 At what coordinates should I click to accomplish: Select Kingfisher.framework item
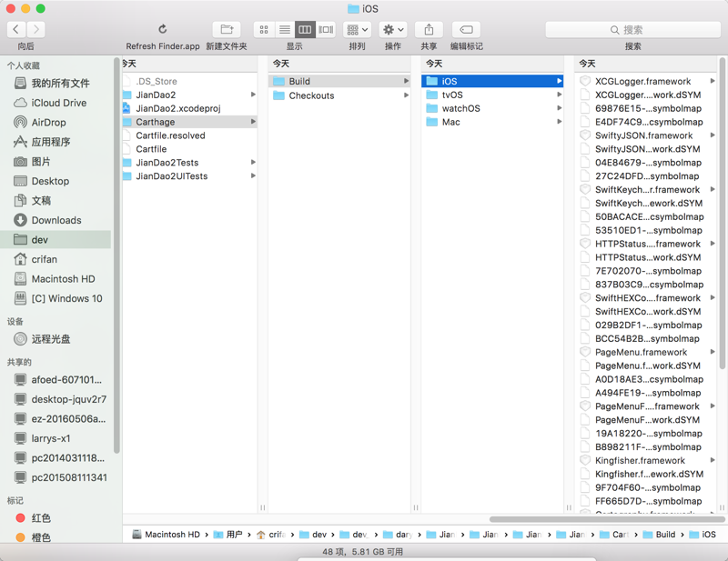point(646,460)
